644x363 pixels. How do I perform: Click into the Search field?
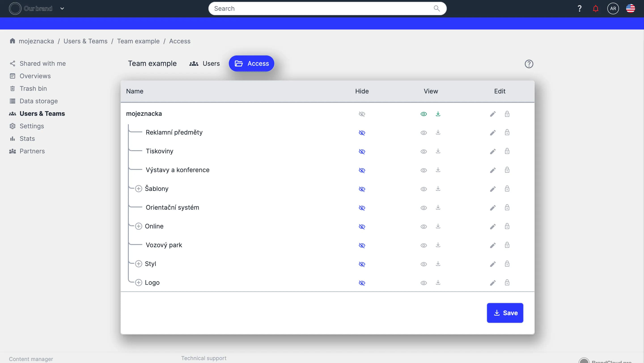[x=322, y=9]
